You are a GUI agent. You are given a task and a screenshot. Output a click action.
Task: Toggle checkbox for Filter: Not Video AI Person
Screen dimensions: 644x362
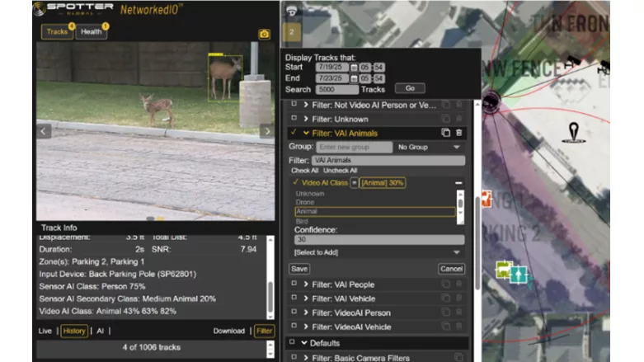pos(294,105)
